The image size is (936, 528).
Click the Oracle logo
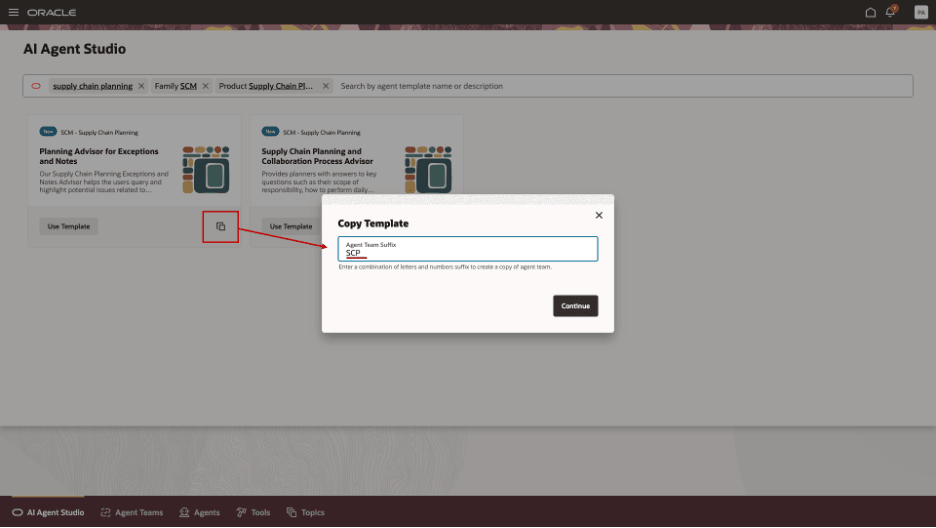click(x=51, y=13)
